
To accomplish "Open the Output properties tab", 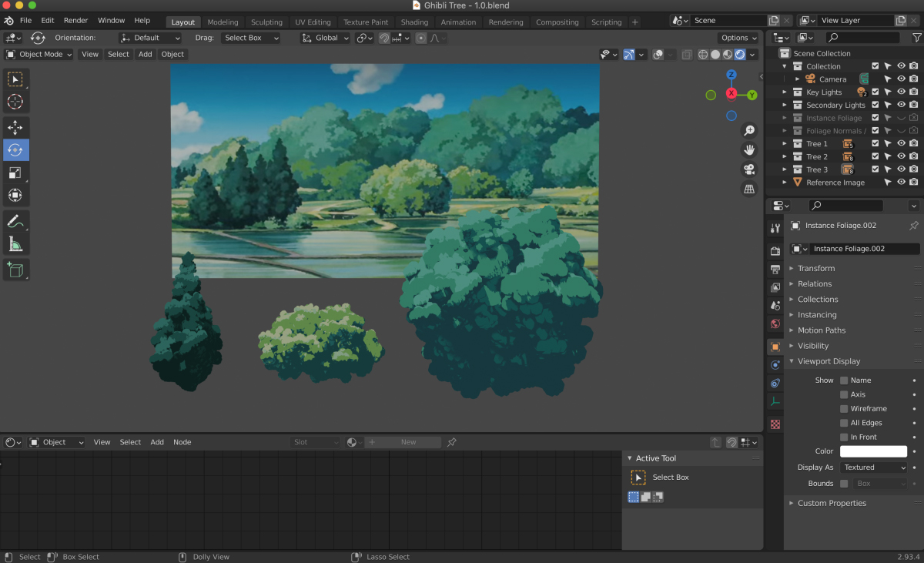I will coord(775,270).
